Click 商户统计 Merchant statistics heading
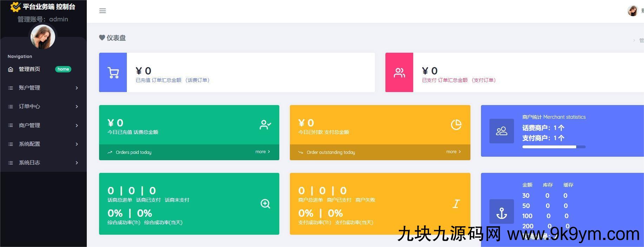 point(554,117)
